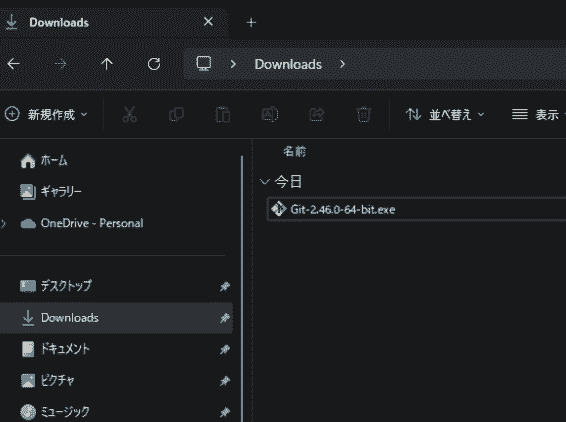Open the 並べ替え sort dropdown
Viewport: 566px width, 422px height.
pos(445,114)
